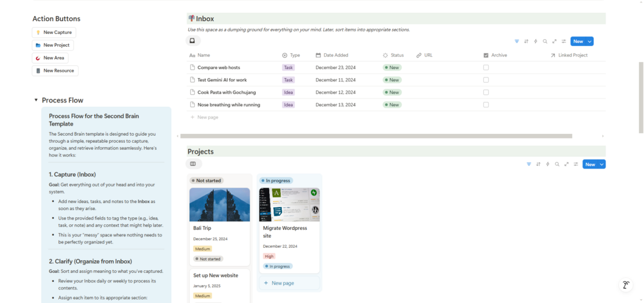The width and height of the screenshot is (644, 303).
Task: Open the filter icon in Inbox toolbar
Action: coord(516,42)
